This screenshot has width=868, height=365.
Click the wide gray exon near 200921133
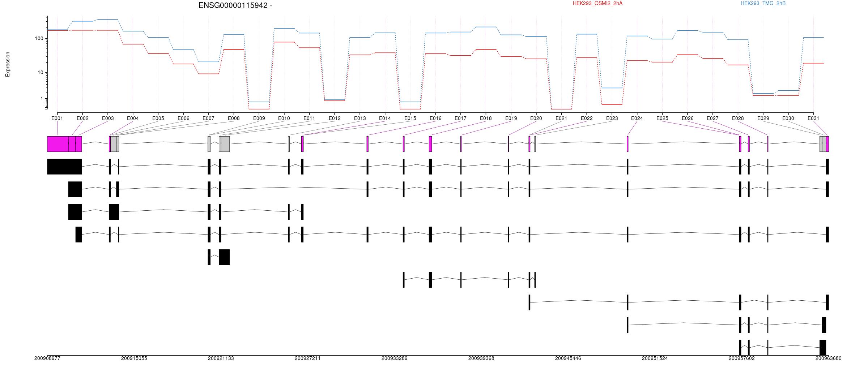tap(225, 144)
